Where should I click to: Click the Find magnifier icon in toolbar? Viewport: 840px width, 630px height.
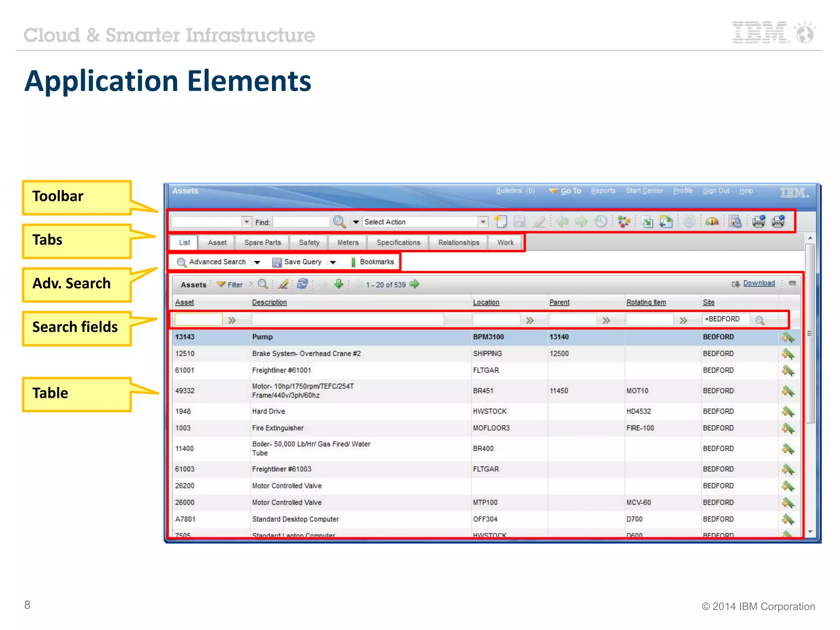[x=339, y=221]
